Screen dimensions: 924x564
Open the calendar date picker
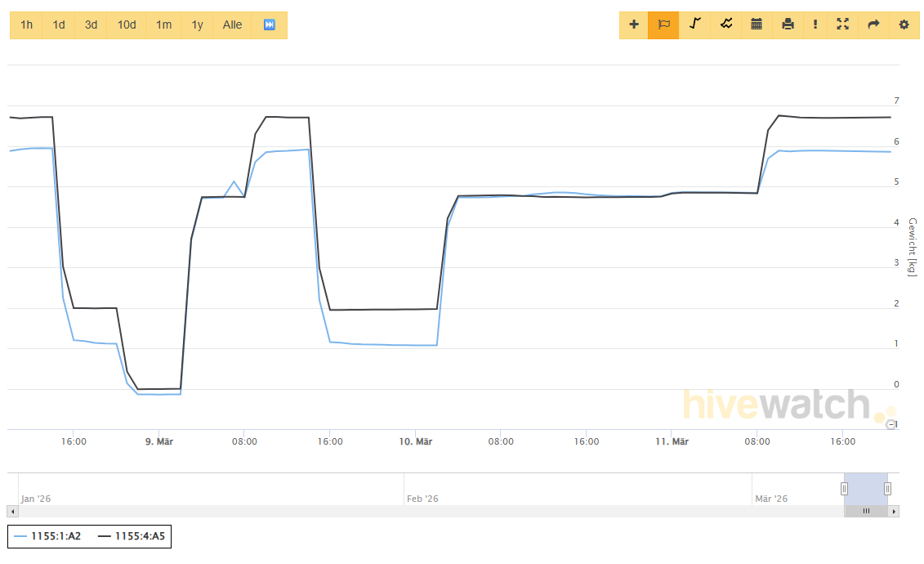[x=757, y=25]
